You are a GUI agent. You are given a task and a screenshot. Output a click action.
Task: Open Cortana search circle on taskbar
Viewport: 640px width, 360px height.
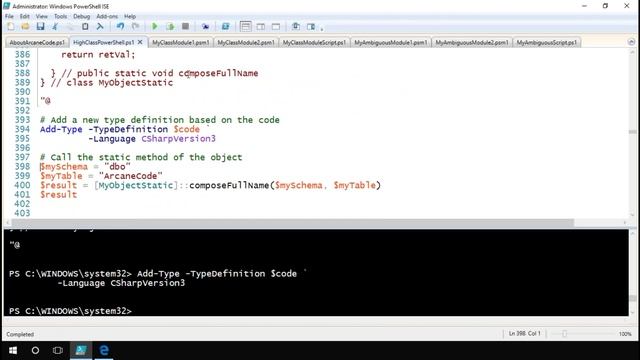pyautogui.click(x=35, y=350)
